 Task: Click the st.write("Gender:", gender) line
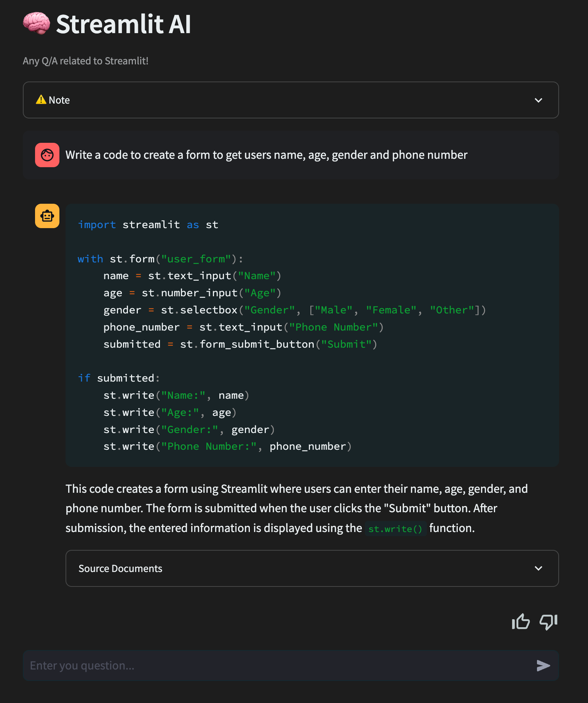click(x=189, y=430)
